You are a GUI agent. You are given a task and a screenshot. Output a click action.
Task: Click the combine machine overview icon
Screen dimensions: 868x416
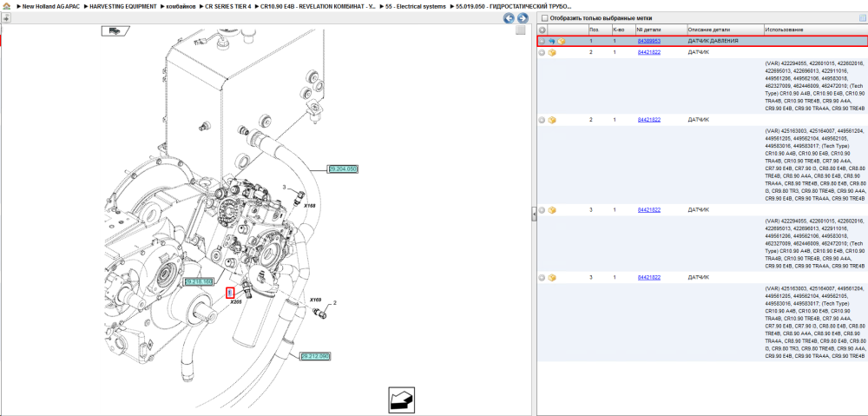pos(115,31)
